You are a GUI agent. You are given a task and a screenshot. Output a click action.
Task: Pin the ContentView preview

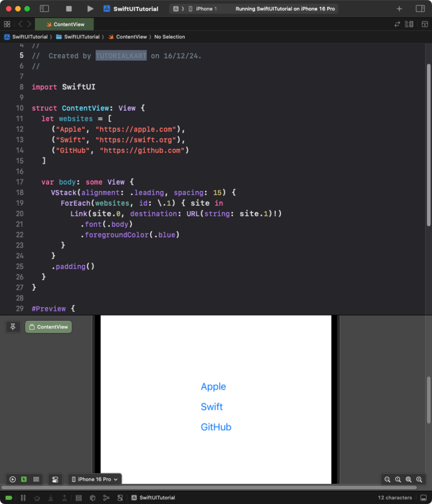[13, 326]
